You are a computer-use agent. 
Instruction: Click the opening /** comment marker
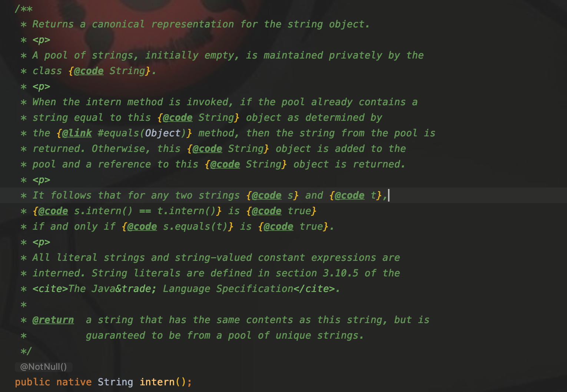24,9
